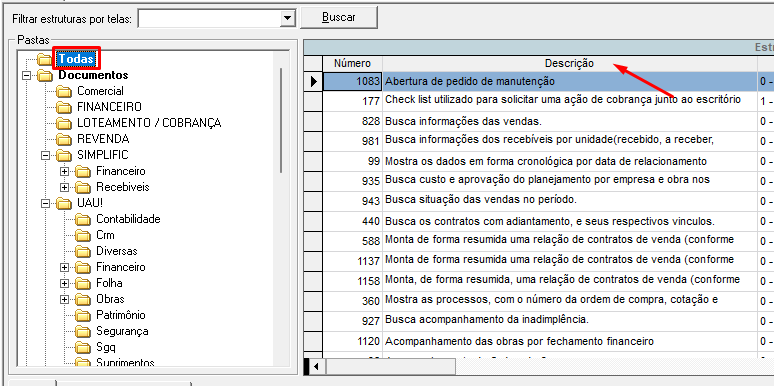Click the grid horizontal scrollbar left arrow
774x386 pixels.
pos(317,367)
